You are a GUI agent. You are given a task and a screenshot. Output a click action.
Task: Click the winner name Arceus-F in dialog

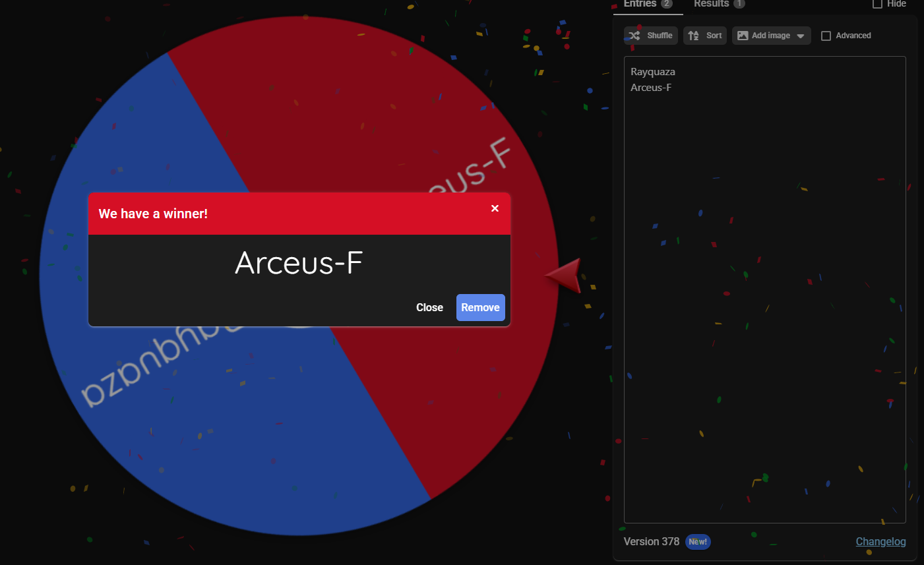pos(299,263)
